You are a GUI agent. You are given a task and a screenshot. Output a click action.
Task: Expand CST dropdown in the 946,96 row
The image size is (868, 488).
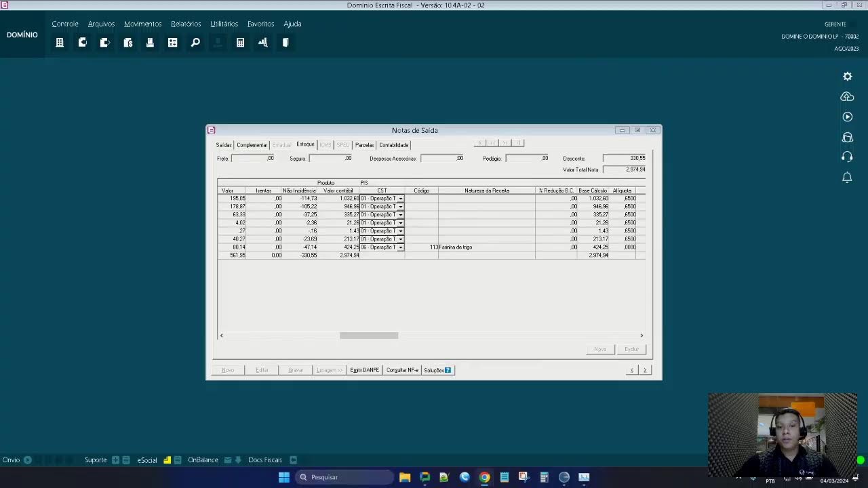(401, 207)
